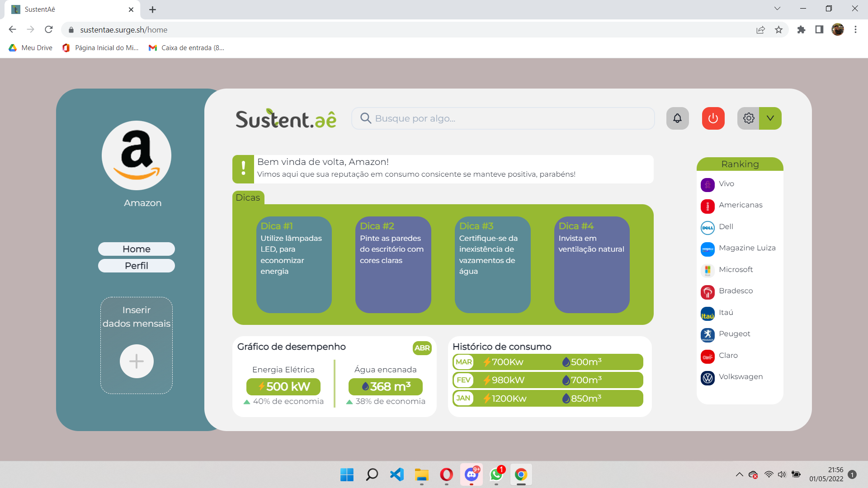Select the Home menu item
Image resolution: width=868 pixels, height=488 pixels.
pos(137,249)
